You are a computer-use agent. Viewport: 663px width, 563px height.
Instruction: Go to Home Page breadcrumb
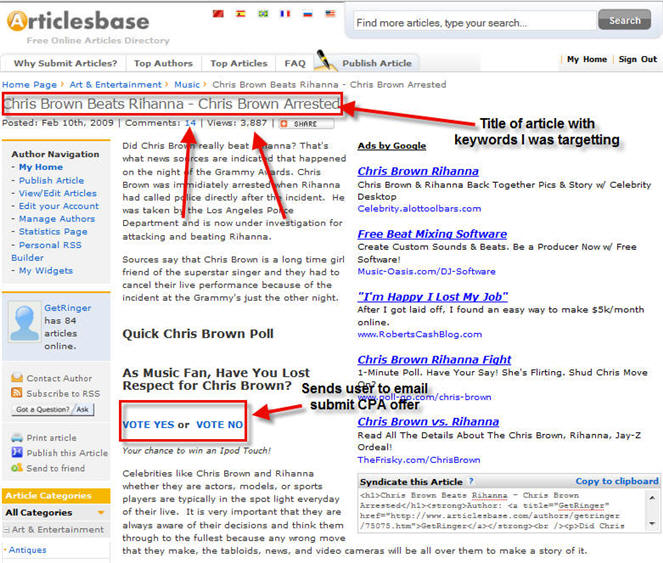click(x=29, y=85)
